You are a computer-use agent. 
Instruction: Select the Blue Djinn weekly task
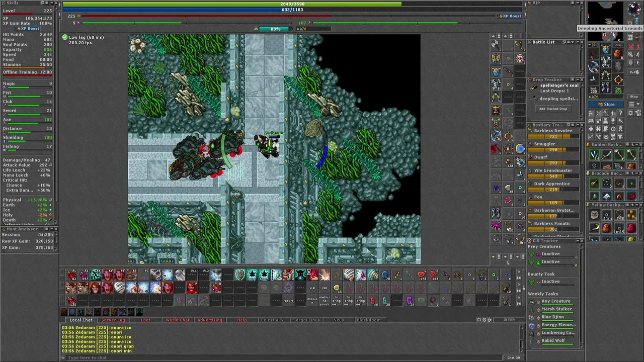(x=552, y=317)
